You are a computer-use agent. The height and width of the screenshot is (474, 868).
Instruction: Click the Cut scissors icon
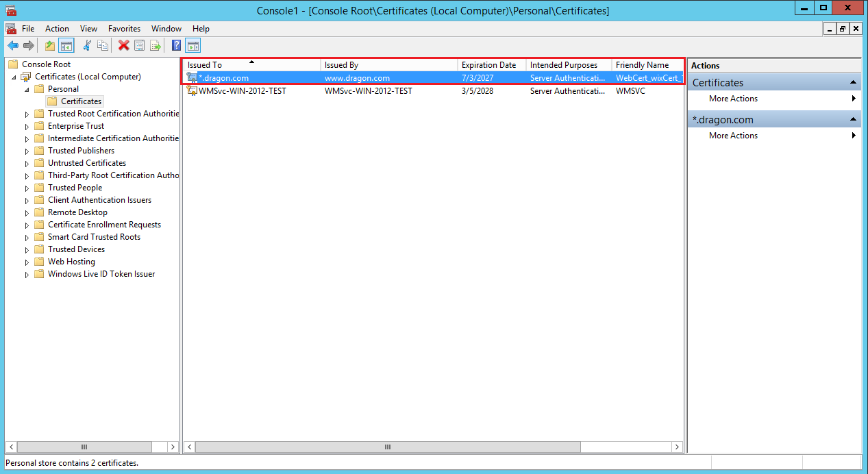tap(87, 45)
